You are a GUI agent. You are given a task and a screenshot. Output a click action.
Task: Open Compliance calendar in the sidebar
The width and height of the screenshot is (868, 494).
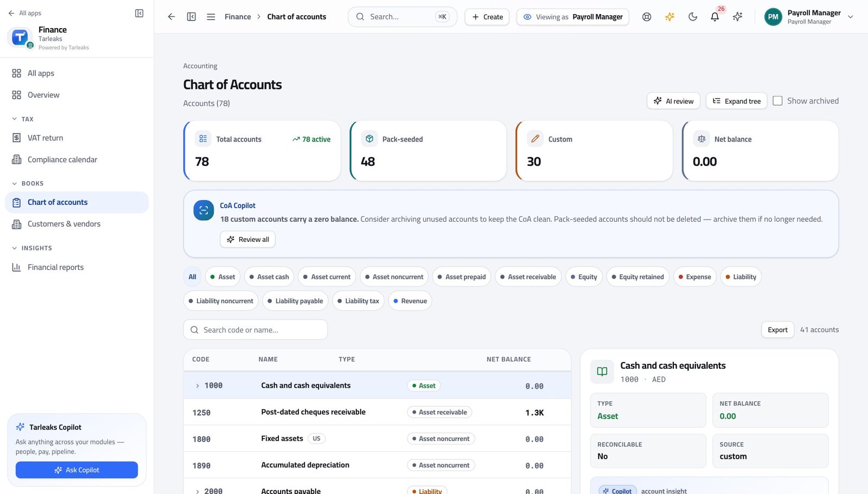pos(76,159)
